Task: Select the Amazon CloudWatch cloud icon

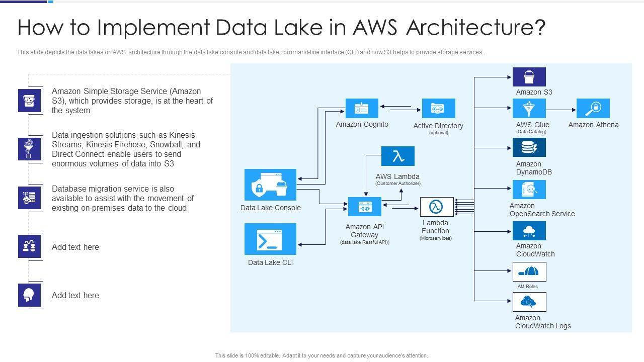Action: click(529, 231)
